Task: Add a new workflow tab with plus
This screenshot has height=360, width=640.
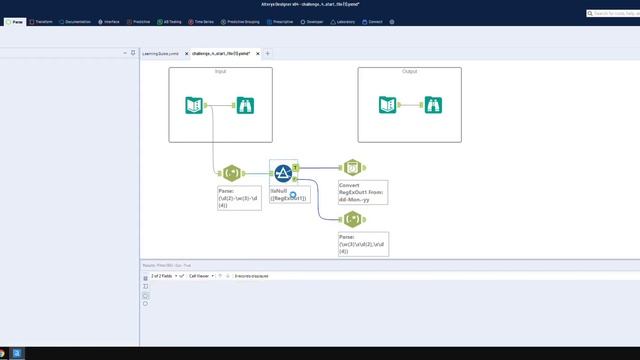Action: pyautogui.click(x=268, y=53)
